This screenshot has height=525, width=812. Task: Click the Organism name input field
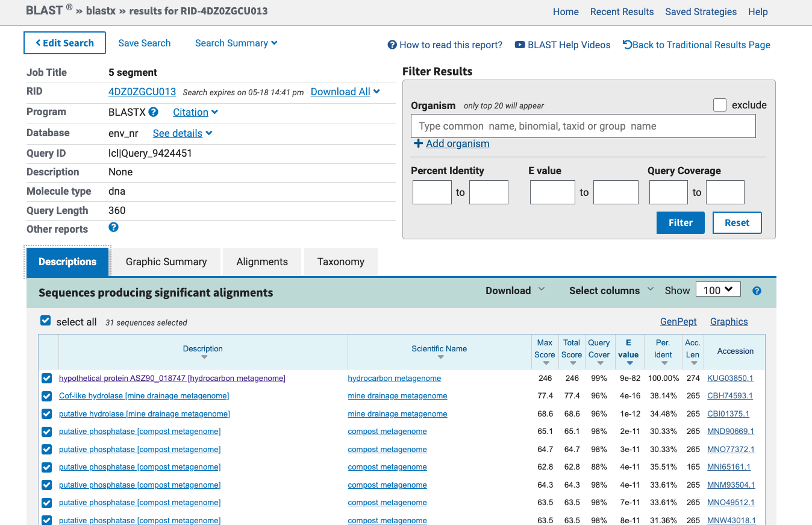[583, 126]
